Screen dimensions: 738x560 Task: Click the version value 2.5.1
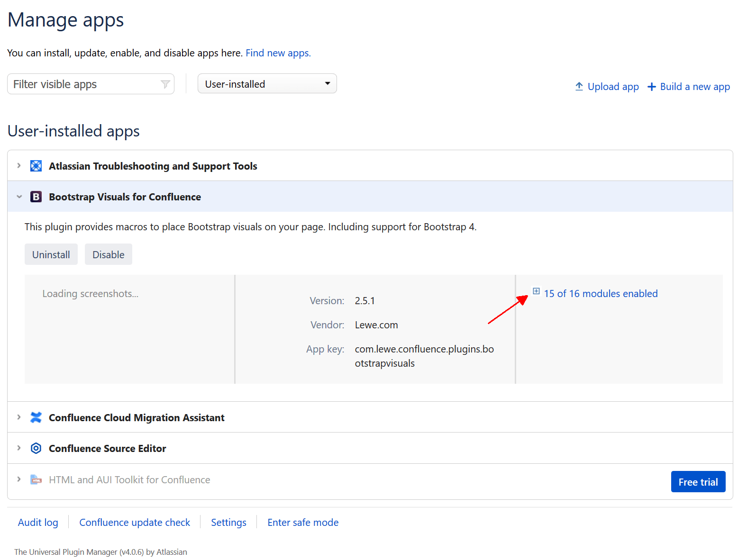365,301
